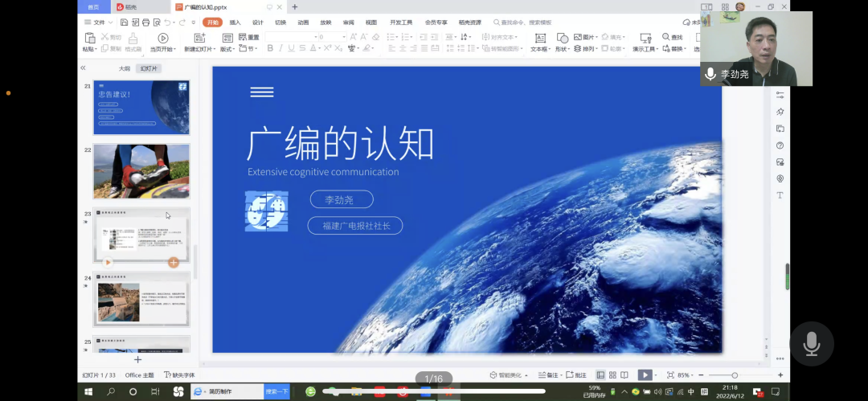This screenshot has width=868, height=401.
Task: Click the add slide plus under thumbnails
Action: pyautogui.click(x=138, y=359)
